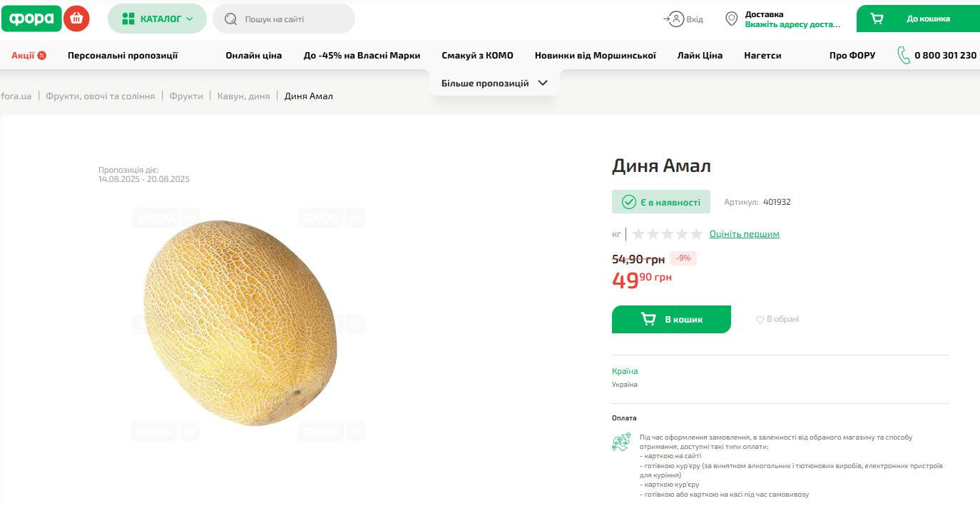Open Персональні пропозиції
This screenshot has height=506, width=980.
pyautogui.click(x=123, y=56)
